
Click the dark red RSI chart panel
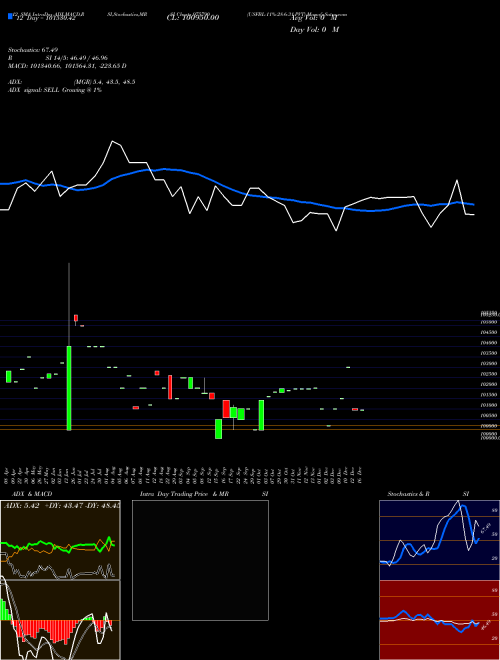click(x=439, y=620)
